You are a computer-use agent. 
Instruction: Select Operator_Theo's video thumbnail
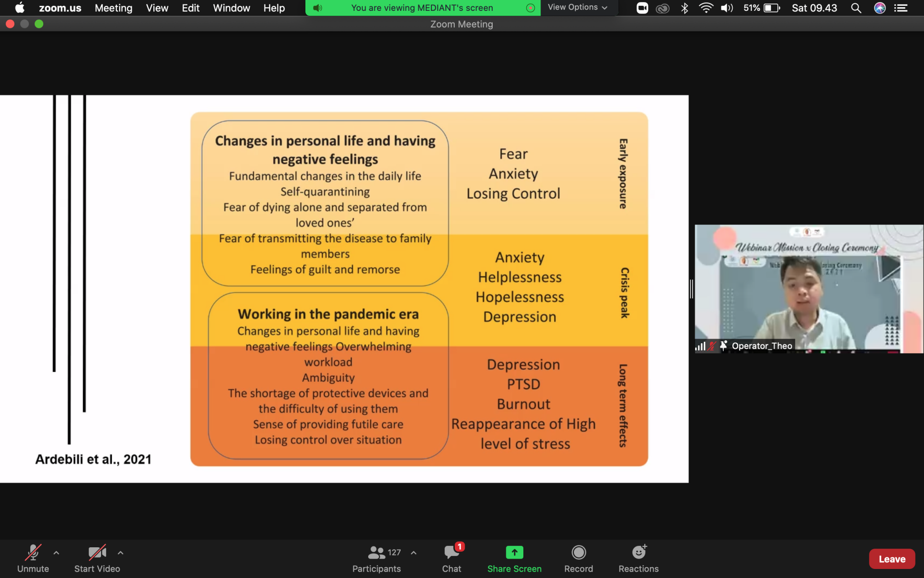tap(808, 289)
